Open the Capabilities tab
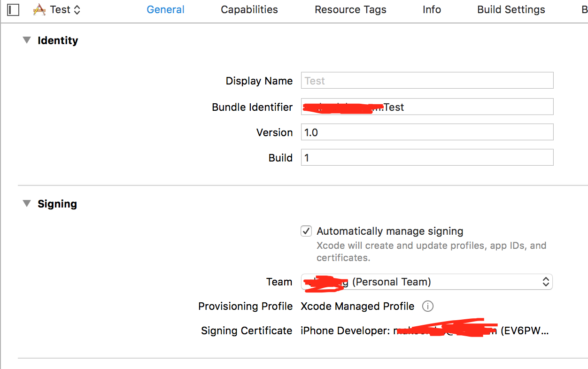The height and width of the screenshot is (369, 588). 249,9
